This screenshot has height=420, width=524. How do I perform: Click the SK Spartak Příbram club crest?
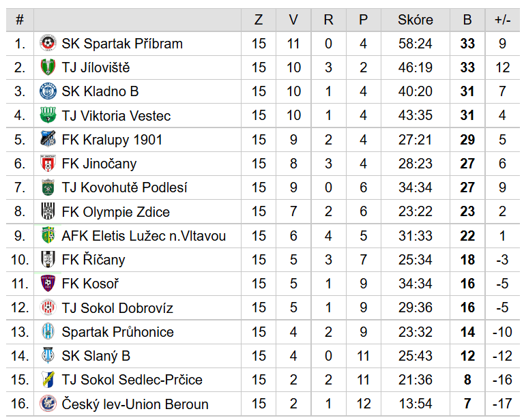(48, 43)
